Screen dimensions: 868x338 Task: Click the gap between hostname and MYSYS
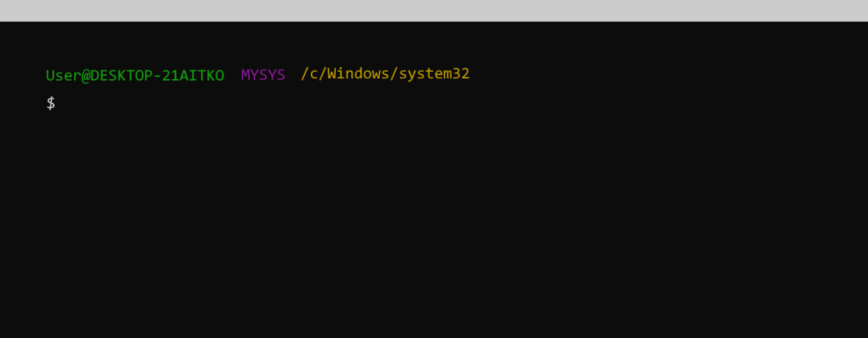[232, 75]
